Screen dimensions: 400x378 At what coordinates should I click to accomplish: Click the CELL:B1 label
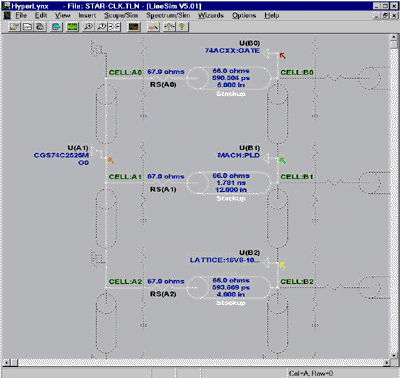[x=297, y=177]
